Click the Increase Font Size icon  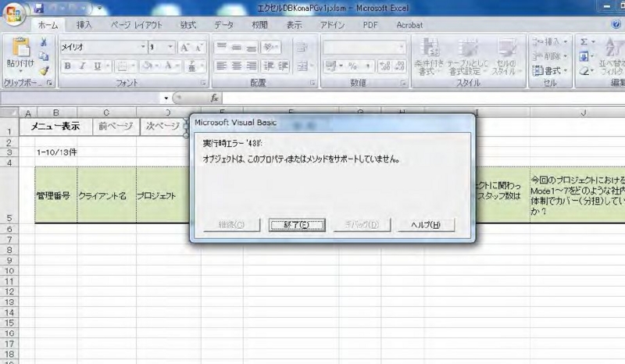click(x=184, y=48)
